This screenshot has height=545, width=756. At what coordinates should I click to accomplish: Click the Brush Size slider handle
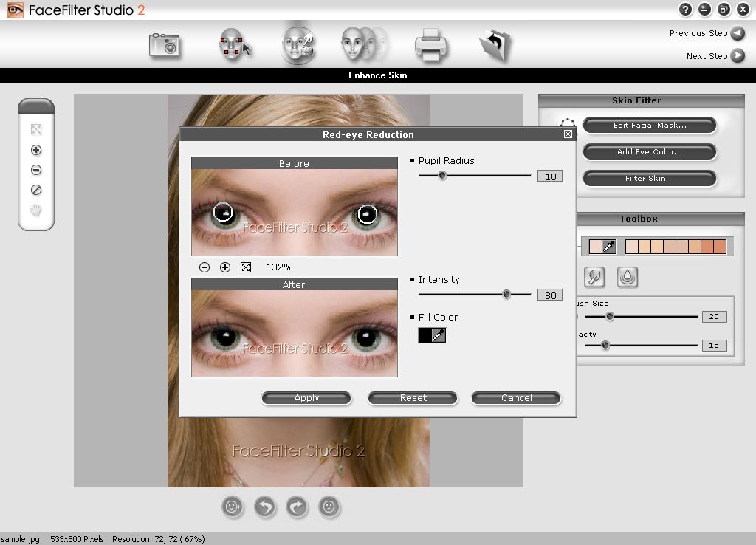[x=609, y=316]
